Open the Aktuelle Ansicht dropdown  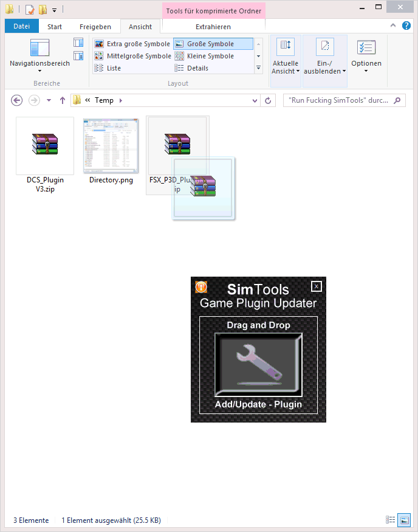pos(286,67)
